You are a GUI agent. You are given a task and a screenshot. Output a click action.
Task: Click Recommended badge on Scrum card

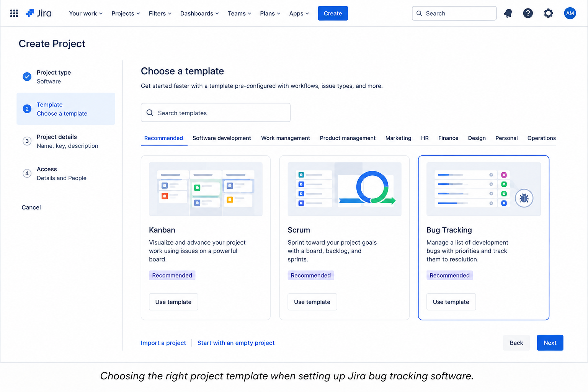[310, 275]
